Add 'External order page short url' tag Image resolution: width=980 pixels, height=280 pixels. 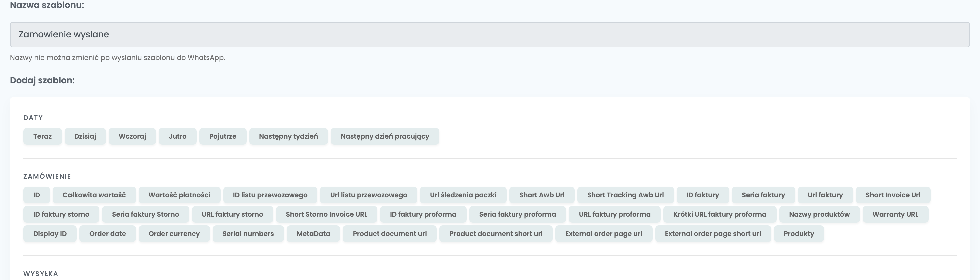[713, 234]
